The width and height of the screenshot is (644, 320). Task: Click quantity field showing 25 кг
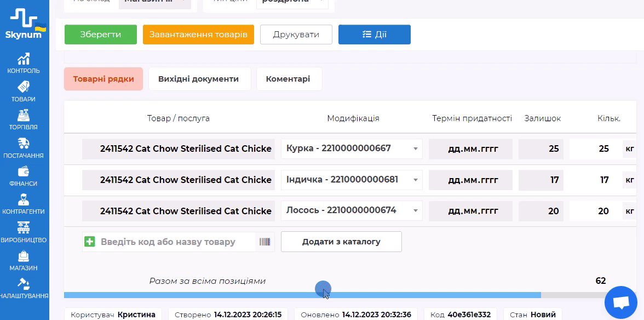(595, 148)
